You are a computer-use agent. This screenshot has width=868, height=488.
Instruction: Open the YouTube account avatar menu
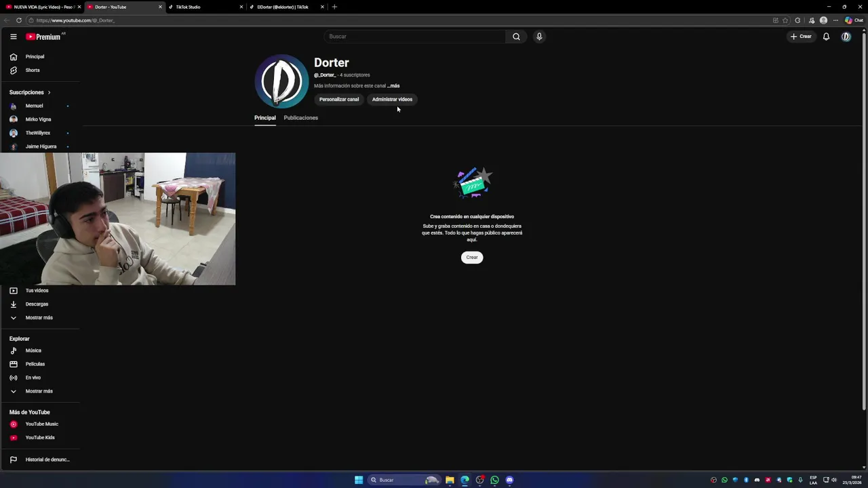(x=846, y=37)
